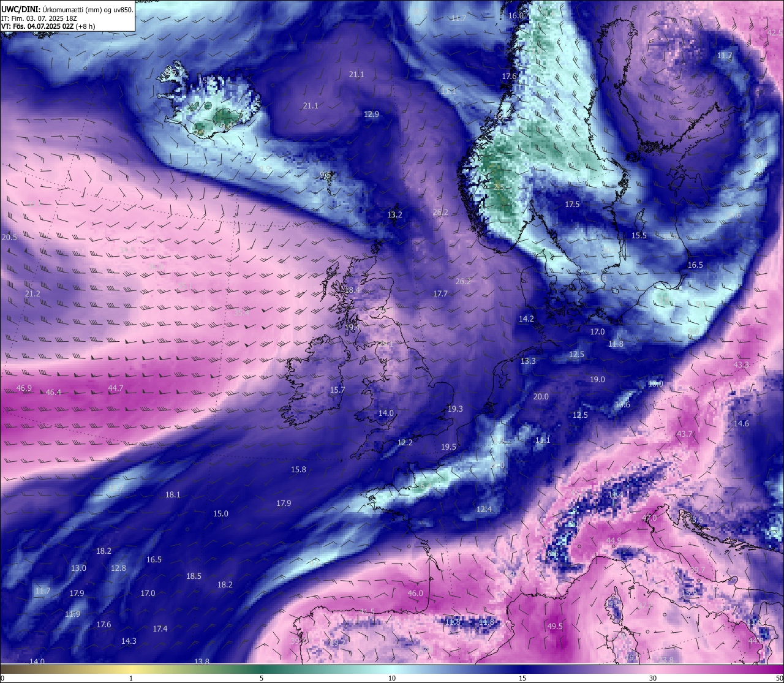Click the map value 20.5
Viewport: 784px width, 683px height.
click(x=9, y=238)
